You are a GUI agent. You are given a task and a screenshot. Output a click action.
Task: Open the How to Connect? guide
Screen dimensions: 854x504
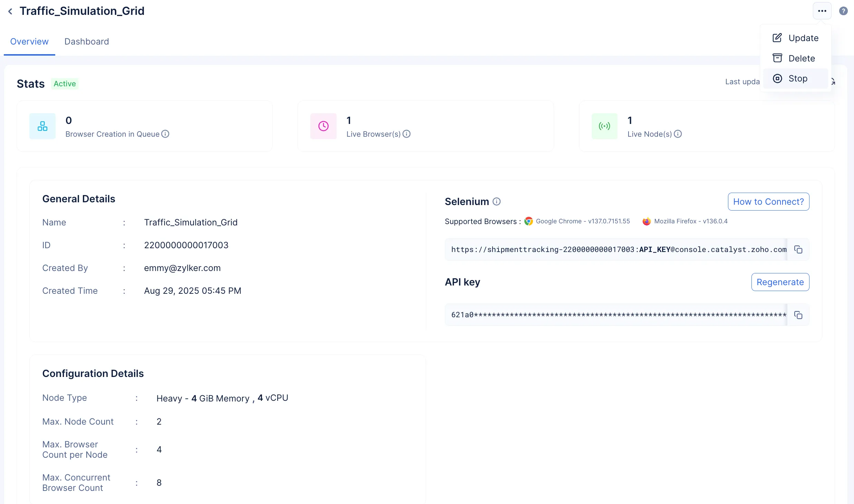pyautogui.click(x=768, y=202)
